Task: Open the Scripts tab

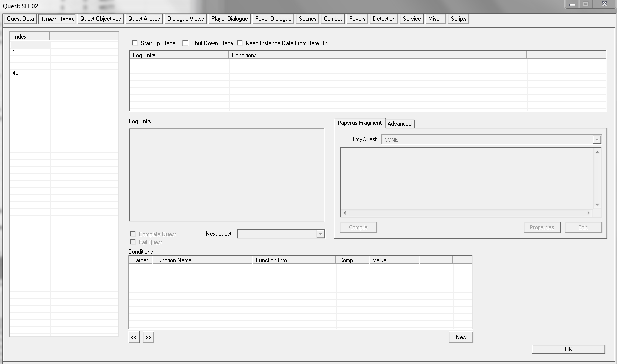Action: click(x=458, y=19)
